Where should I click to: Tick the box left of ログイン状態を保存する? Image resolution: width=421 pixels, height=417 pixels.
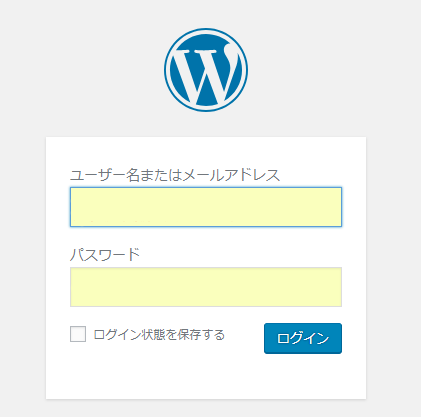(x=78, y=334)
